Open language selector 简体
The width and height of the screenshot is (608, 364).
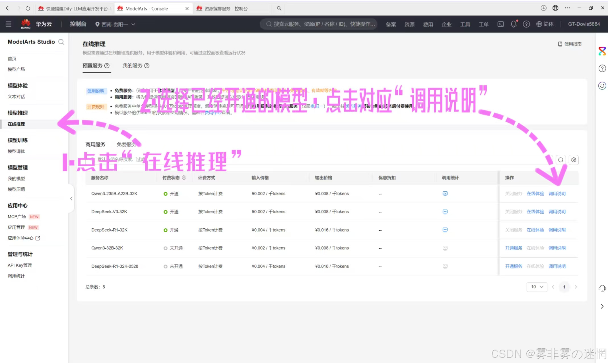point(545,24)
